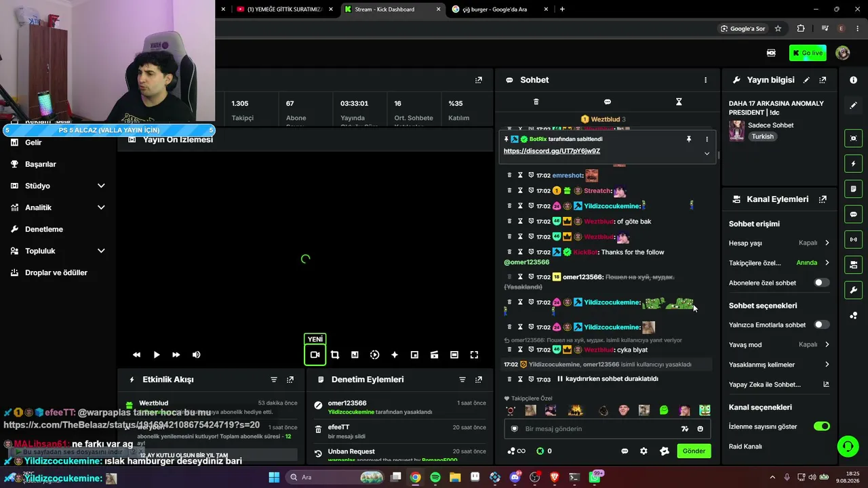Screen dimensions: 868x488
Task: Unpin the BotRix pinned message
Action: (689, 139)
